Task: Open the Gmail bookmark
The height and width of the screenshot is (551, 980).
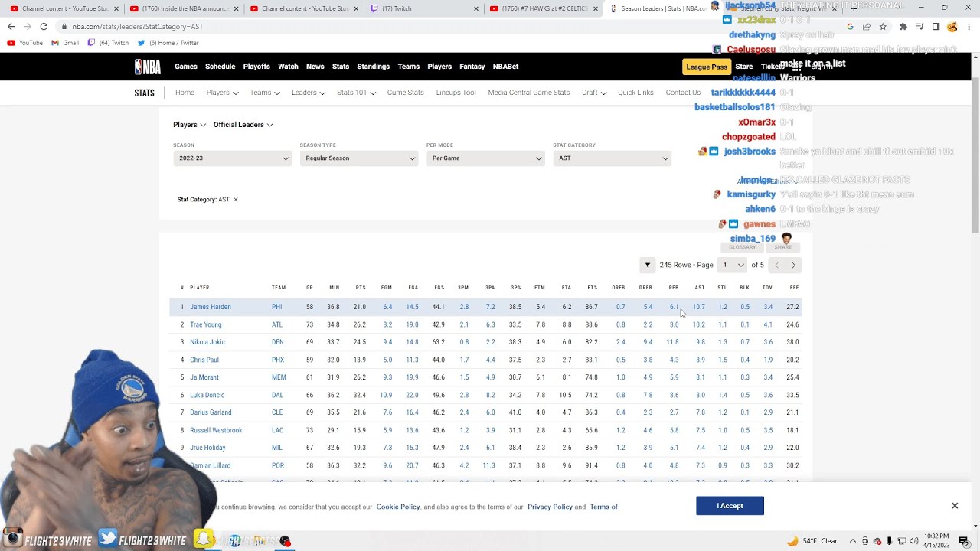Action: 65,43
